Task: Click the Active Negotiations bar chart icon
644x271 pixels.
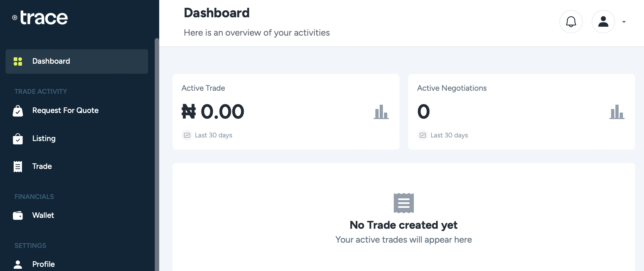Action: click(617, 112)
